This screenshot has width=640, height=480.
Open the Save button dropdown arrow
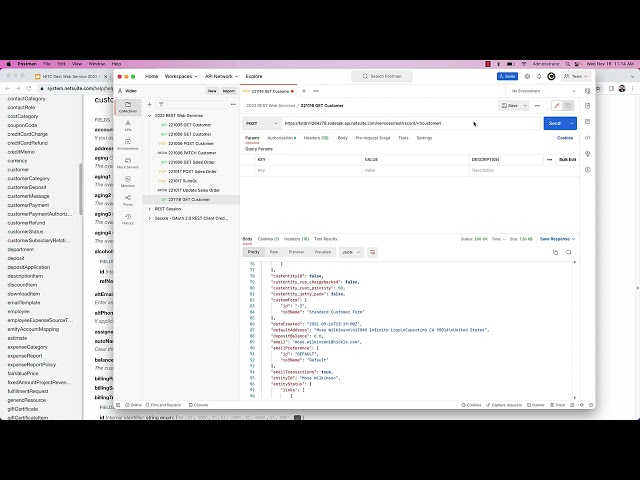[x=525, y=106]
